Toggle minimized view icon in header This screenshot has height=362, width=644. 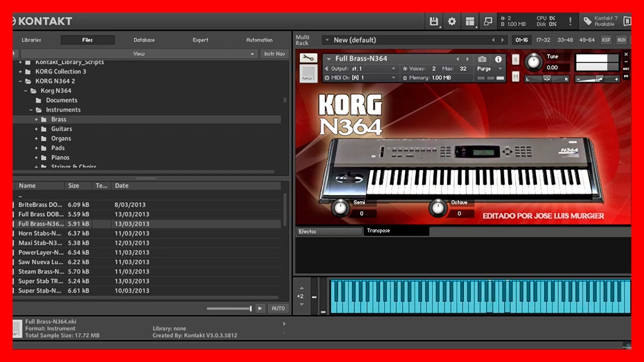488,21
